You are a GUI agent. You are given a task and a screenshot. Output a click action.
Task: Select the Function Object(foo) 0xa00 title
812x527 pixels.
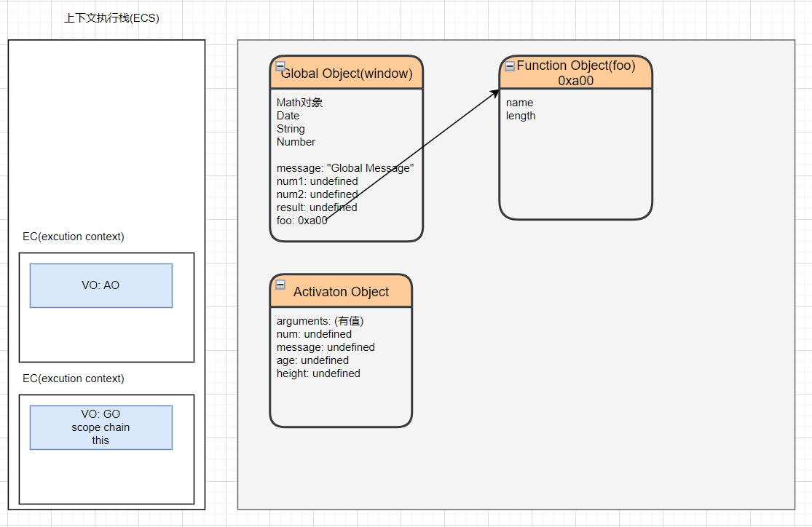point(575,74)
